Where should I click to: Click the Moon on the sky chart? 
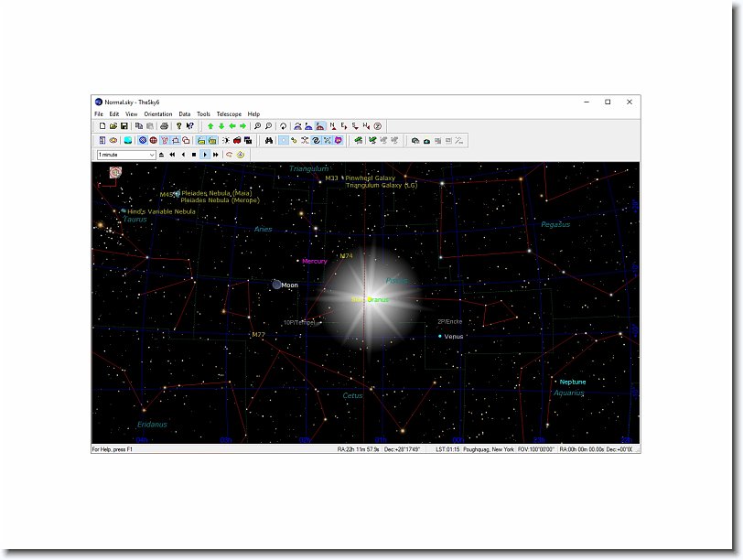point(276,285)
